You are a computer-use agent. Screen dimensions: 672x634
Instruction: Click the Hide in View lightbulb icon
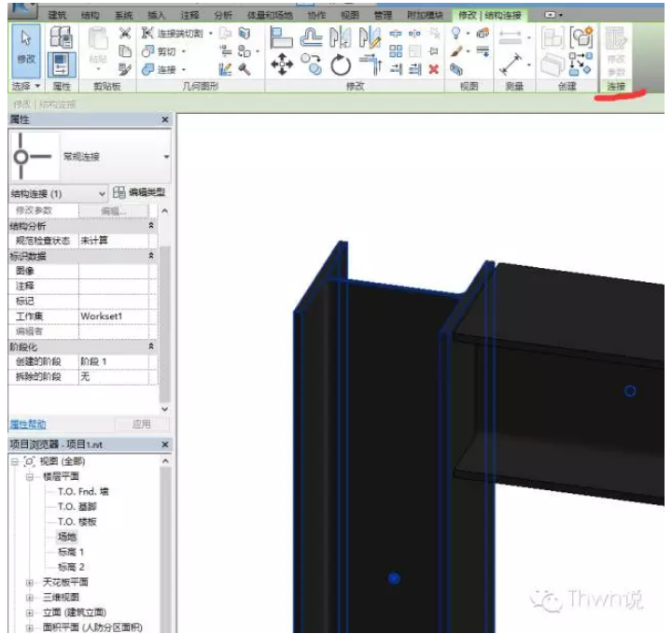coord(456,33)
